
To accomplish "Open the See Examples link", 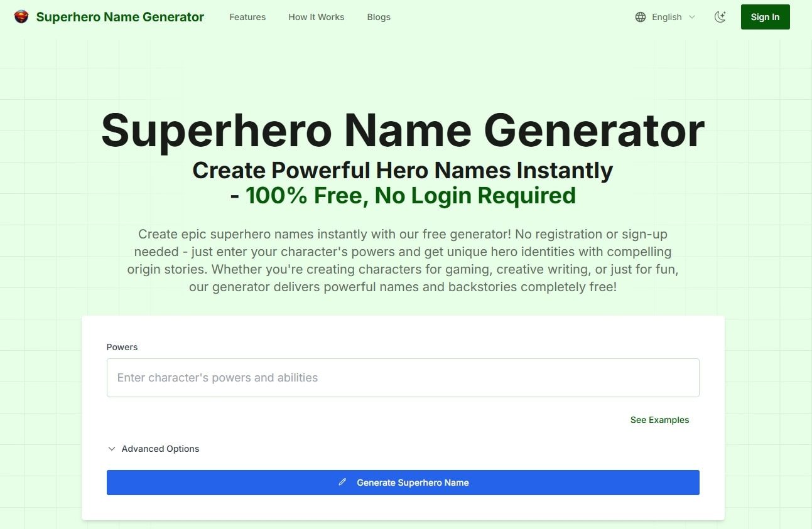I will 659,420.
